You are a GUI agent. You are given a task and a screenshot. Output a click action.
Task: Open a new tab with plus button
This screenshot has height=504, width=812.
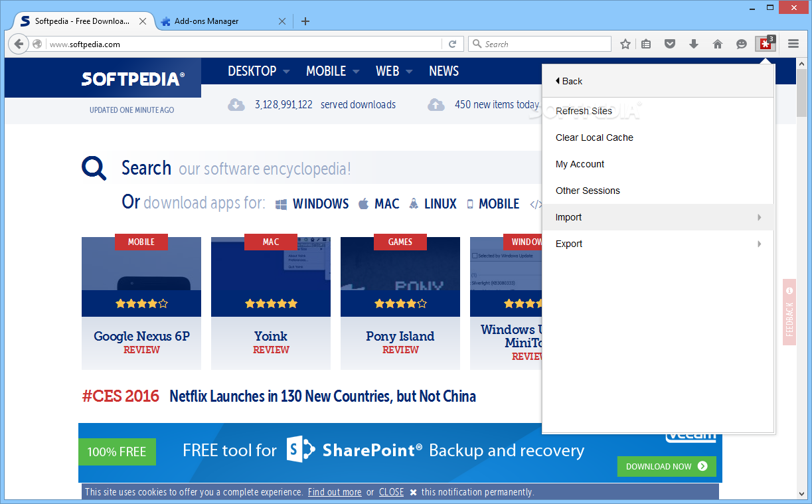pos(305,21)
